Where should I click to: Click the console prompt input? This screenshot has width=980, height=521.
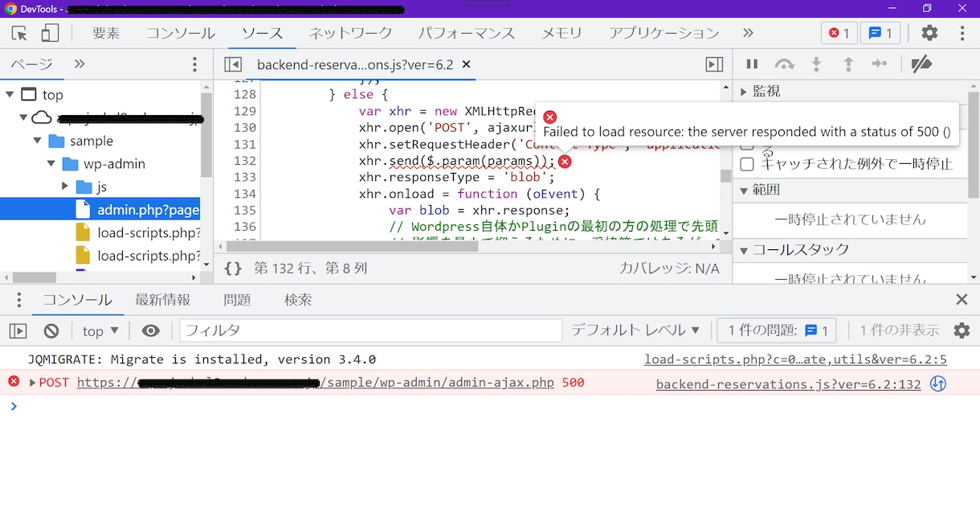point(490,406)
